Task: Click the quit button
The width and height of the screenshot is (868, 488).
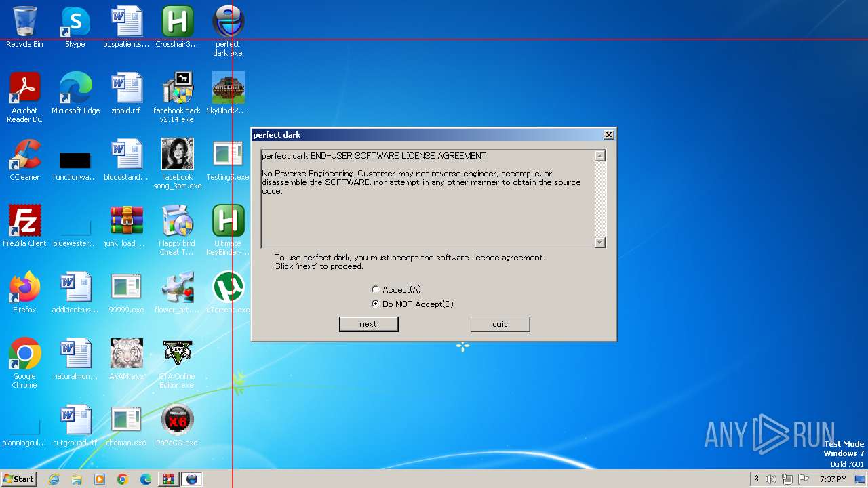Action: click(500, 324)
